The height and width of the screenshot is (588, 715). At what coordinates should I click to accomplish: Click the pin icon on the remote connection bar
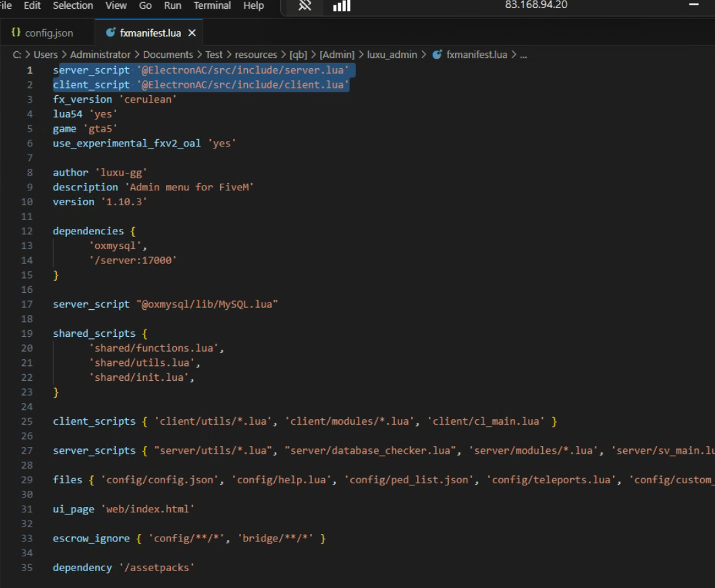tap(304, 6)
